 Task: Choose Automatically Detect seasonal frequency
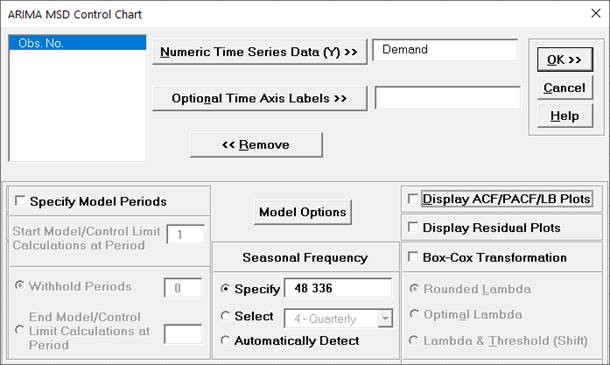click(225, 340)
